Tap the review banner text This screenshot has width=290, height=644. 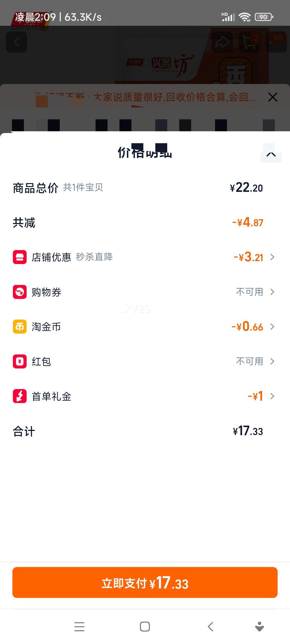(174, 97)
